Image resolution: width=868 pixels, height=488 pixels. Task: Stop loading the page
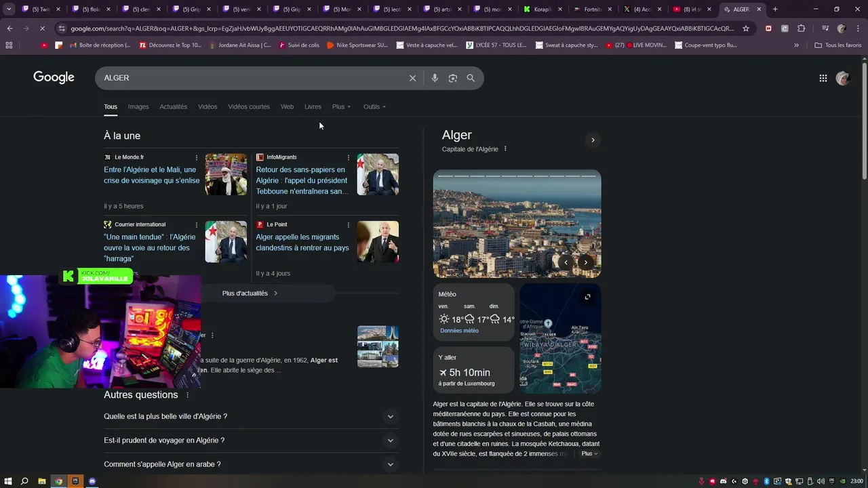tap(42, 28)
